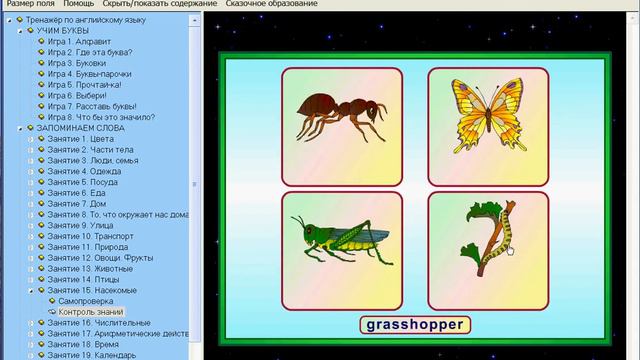Select the ant picture card

coord(342,127)
